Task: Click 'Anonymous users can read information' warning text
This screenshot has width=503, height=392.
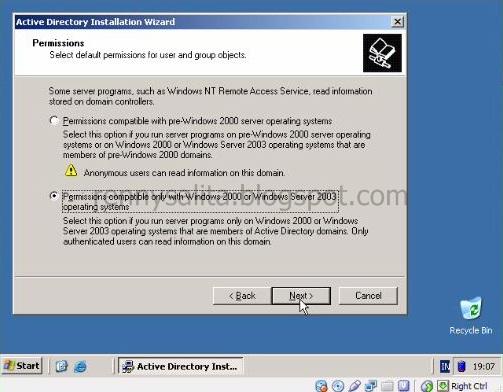Action: pyautogui.click(x=184, y=173)
